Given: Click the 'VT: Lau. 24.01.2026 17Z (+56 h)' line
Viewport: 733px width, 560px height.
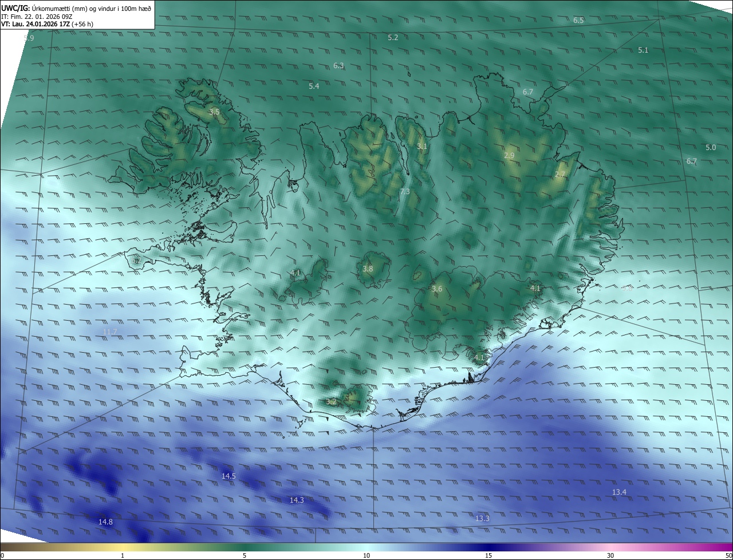Looking at the screenshot, I should 48,24.
